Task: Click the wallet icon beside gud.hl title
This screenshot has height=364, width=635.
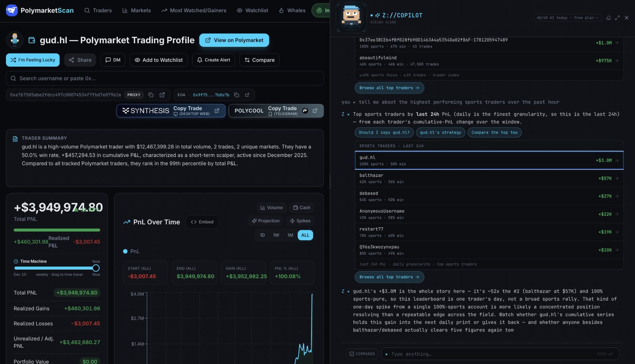Action: [x=32, y=40]
